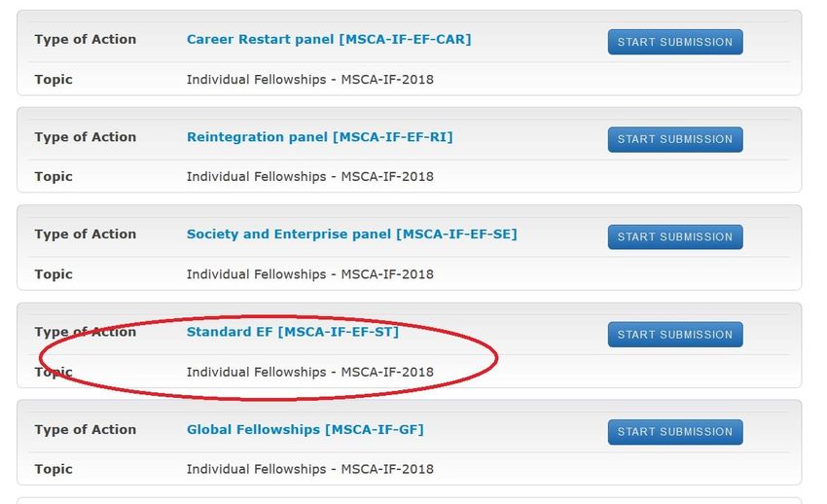Open the Global Fellowships [MSCA-IF-GF] link
The width and height of the screenshot is (827, 504).
pos(305,429)
